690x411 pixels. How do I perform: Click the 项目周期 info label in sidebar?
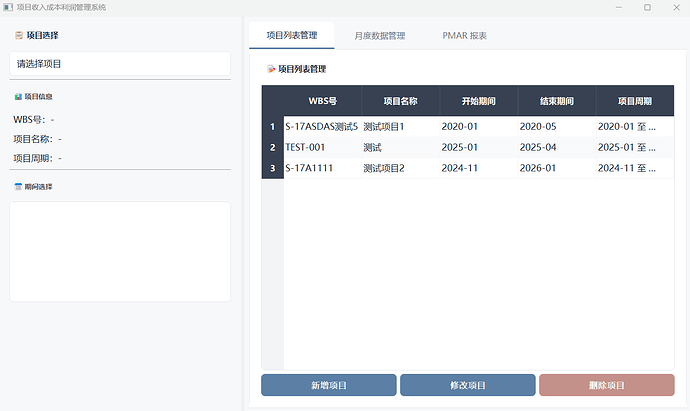[x=37, y=158]
